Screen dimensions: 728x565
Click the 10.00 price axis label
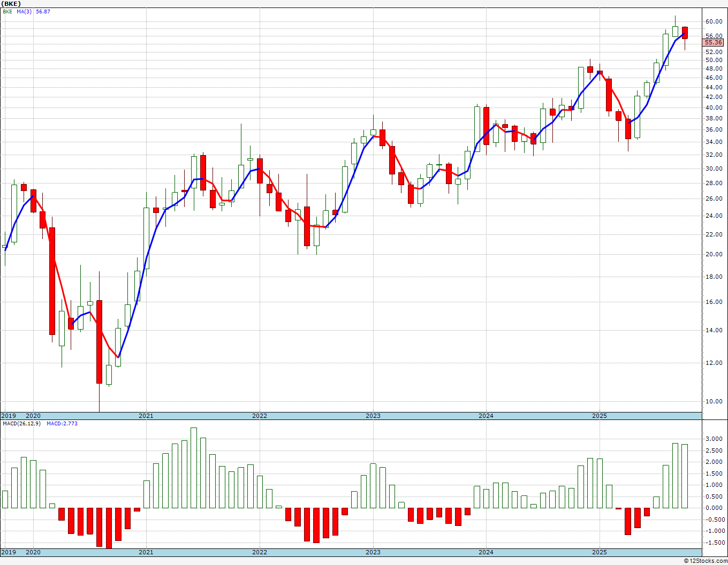(x=714, y=401)
